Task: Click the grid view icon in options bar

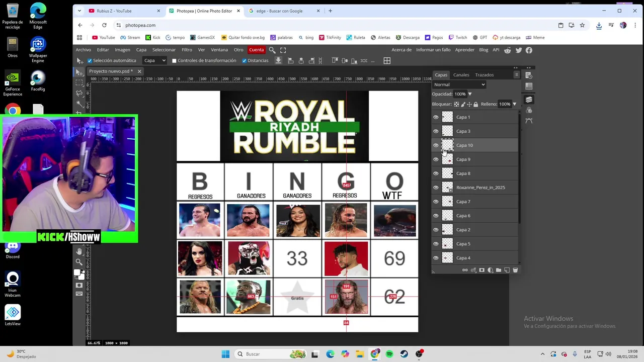Action: point(387,60)
